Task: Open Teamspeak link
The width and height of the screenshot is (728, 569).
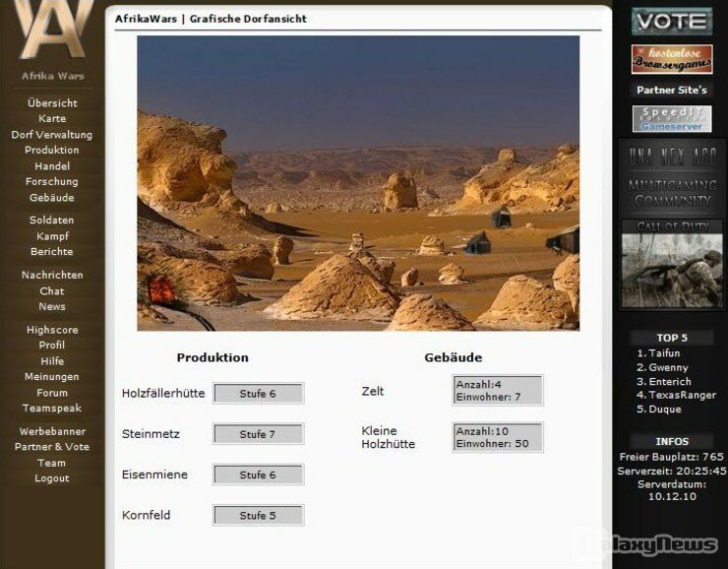Action: (x=51, y=409)
